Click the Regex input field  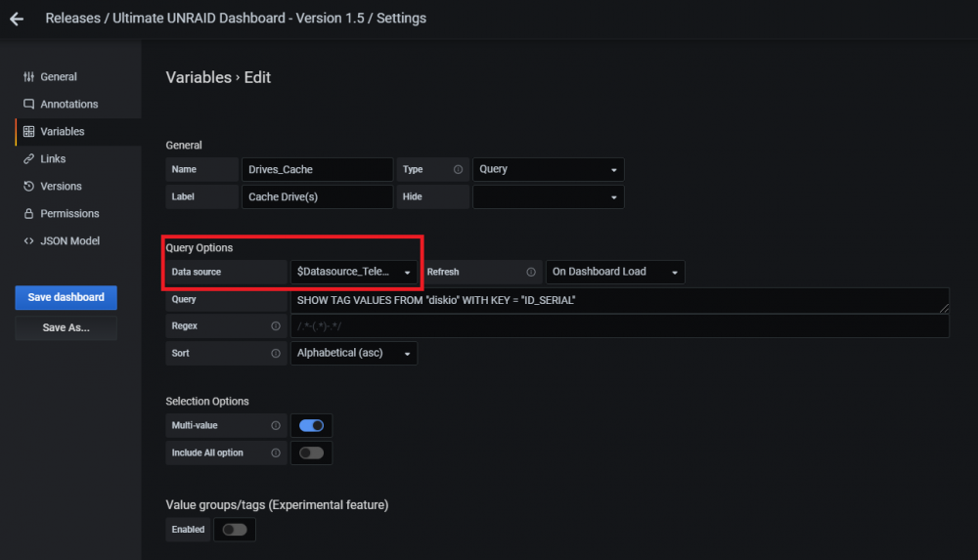(x=619, y=326)
